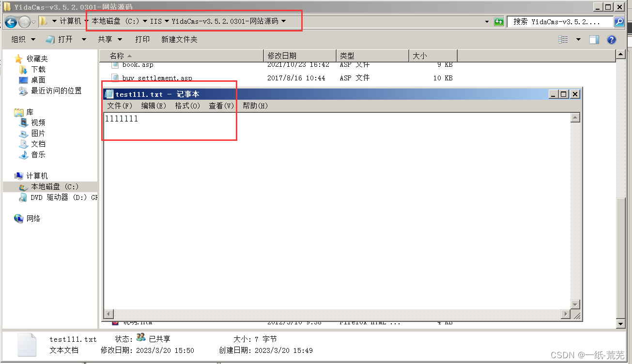This screenshot has height=364, width=632.
Task: Open the 图片 library
Action: [38, 133]
